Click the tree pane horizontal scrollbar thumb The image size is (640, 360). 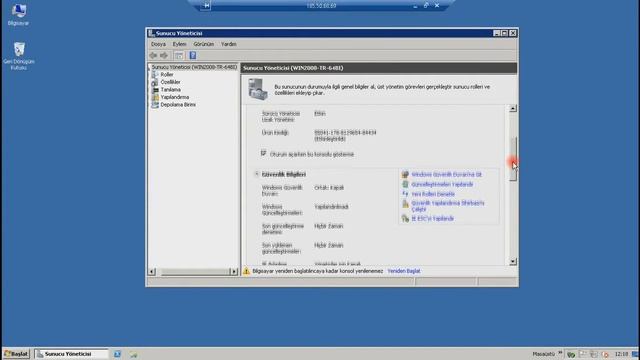coord(195,271)
